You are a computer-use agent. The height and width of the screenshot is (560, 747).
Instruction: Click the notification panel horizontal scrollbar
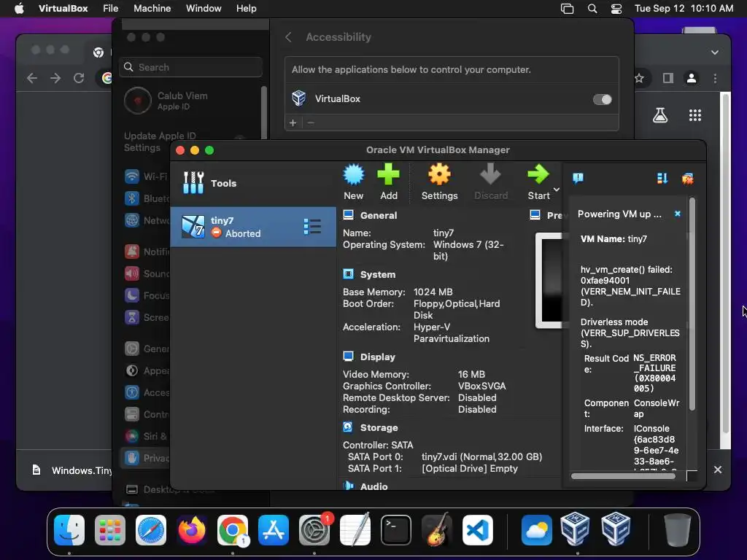623,475
